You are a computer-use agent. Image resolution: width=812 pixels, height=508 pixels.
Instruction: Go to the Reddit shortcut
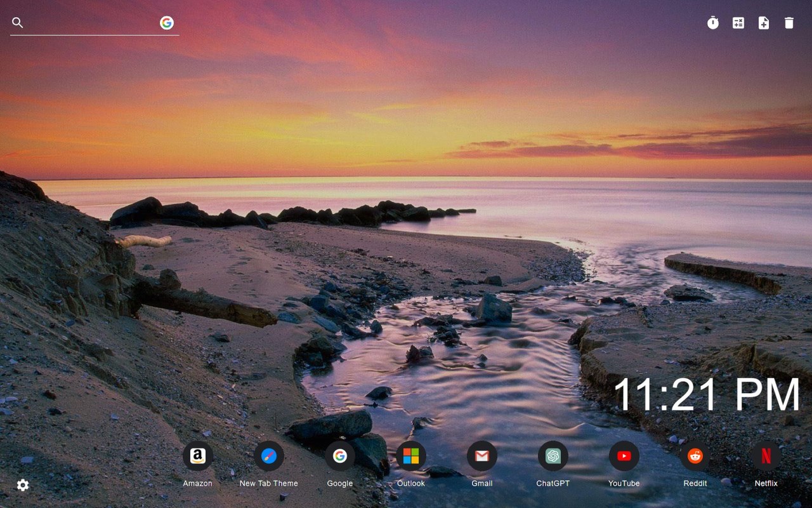695,464
